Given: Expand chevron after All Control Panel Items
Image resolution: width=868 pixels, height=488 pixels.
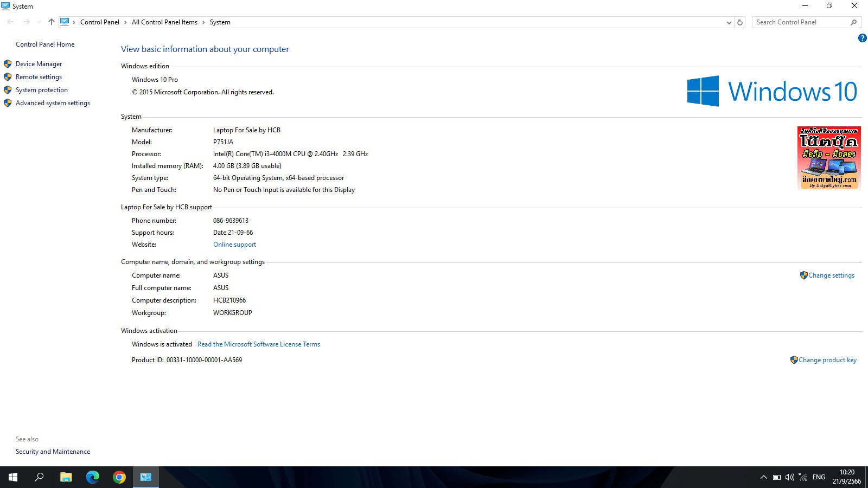Looking at the screenshot, I should pyautogui.click(x=203, y=22).
